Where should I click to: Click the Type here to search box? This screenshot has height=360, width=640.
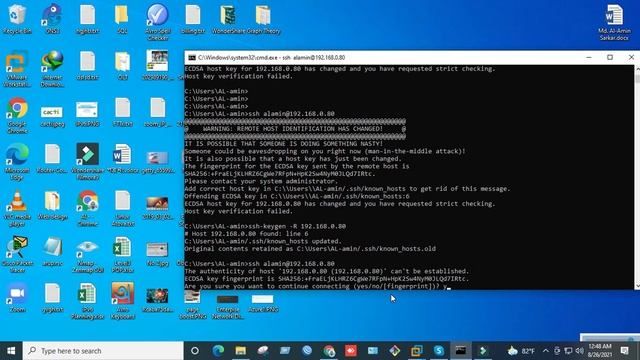[x=103, y=351]
